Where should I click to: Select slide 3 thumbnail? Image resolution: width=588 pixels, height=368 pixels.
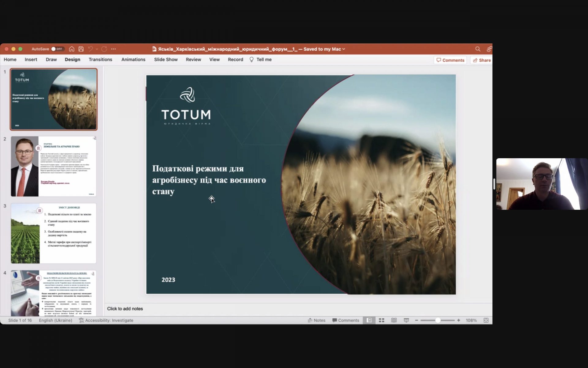[x=54, y=233]
